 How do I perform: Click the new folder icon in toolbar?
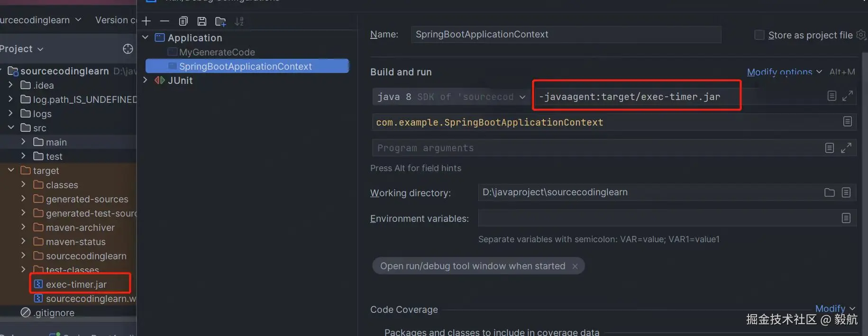(x=220, y=21)
